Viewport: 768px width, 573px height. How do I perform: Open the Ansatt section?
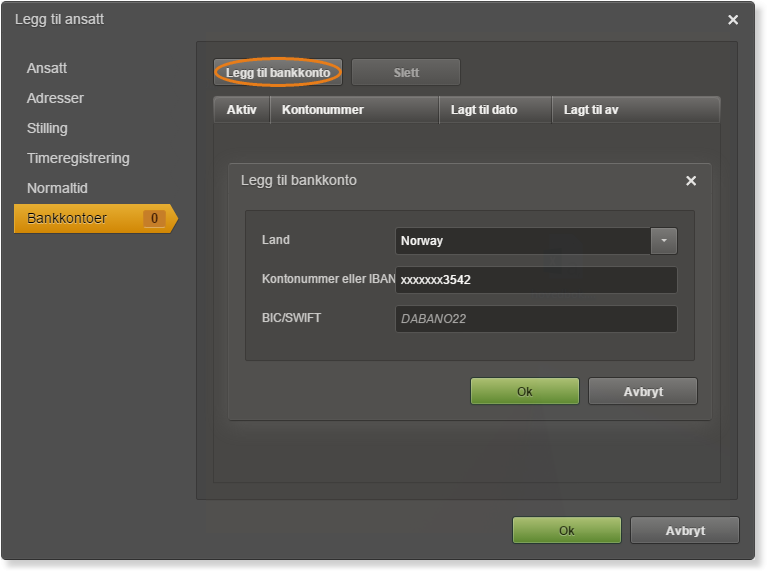(x=47, y=68)
